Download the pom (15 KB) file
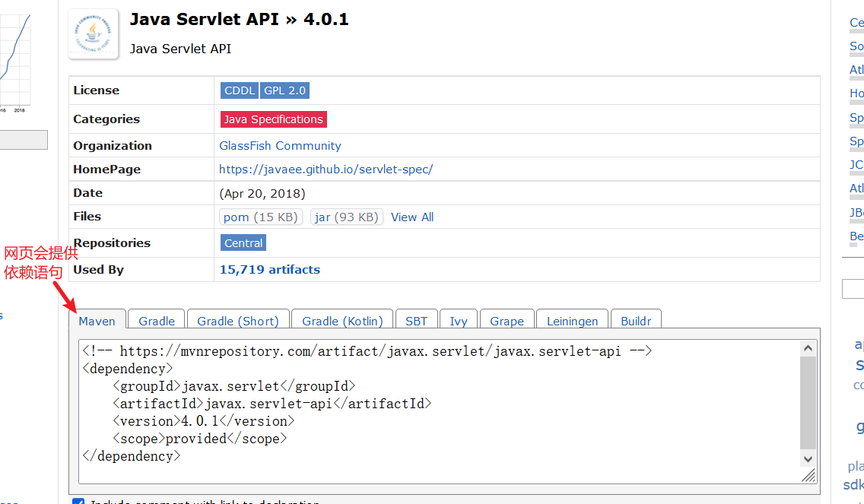864x504 pixels. point(261,217)
